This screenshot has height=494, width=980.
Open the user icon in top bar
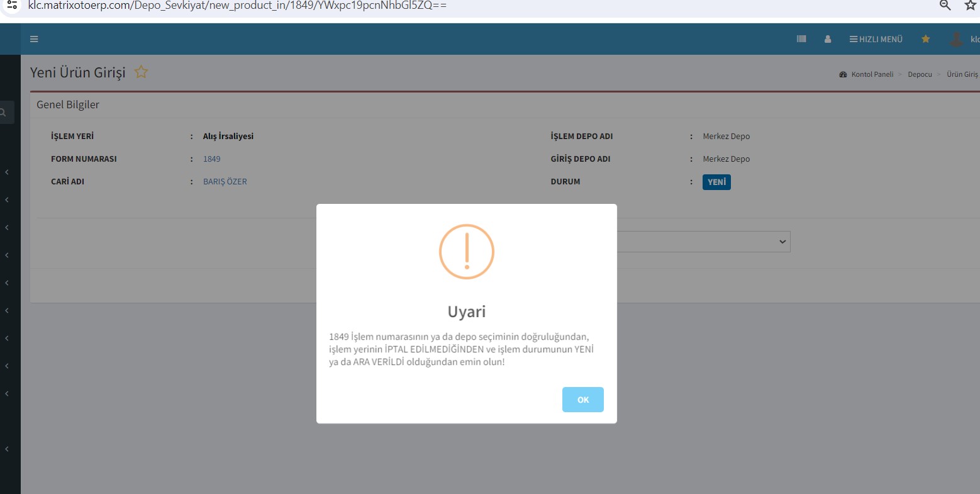828,39
